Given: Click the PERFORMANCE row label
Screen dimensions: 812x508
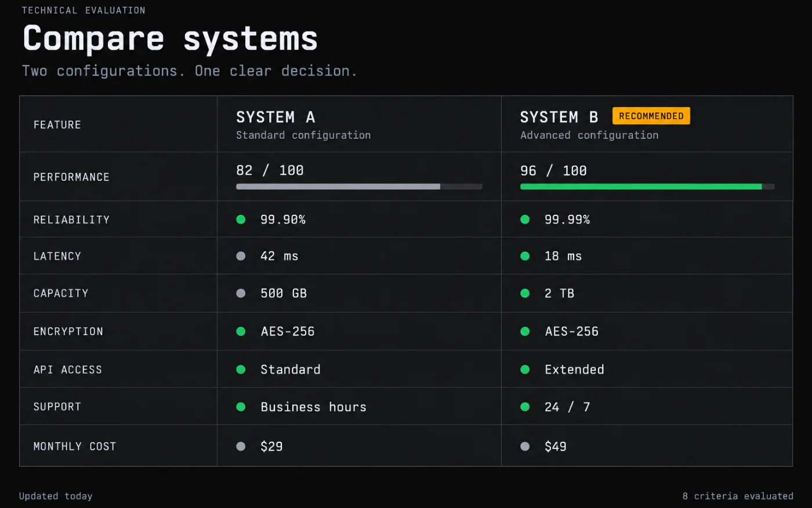Looking at the screenshot, I should coord(71,177).
